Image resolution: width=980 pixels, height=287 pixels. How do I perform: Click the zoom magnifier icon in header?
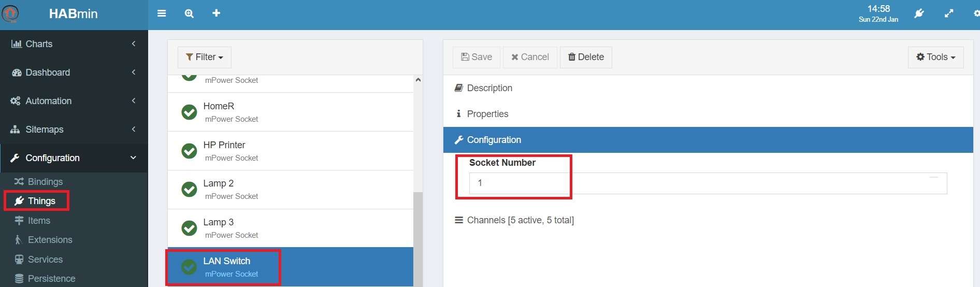(x=189, y=13)
